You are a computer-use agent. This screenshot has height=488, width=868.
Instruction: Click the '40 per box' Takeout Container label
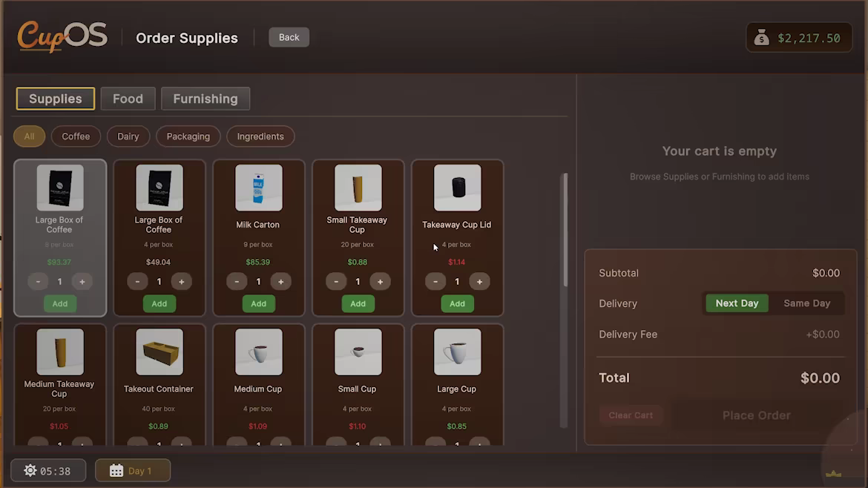coord(158,409)
